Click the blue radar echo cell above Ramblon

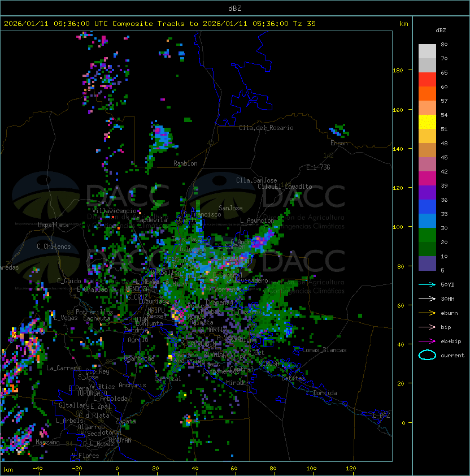(x=162, y=138)
